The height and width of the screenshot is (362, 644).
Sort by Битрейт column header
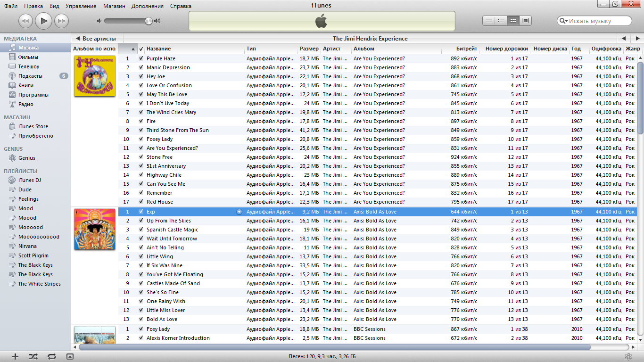(461, 49)
